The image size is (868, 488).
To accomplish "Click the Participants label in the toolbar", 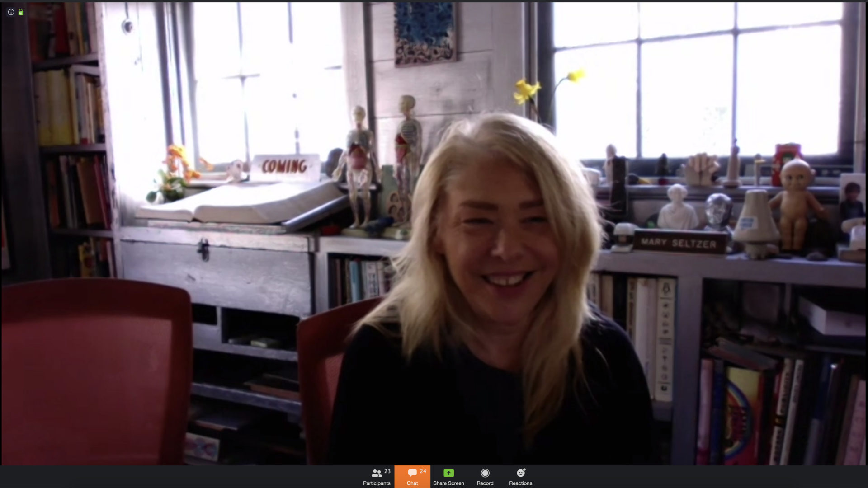I will click(x=376, y=483).
